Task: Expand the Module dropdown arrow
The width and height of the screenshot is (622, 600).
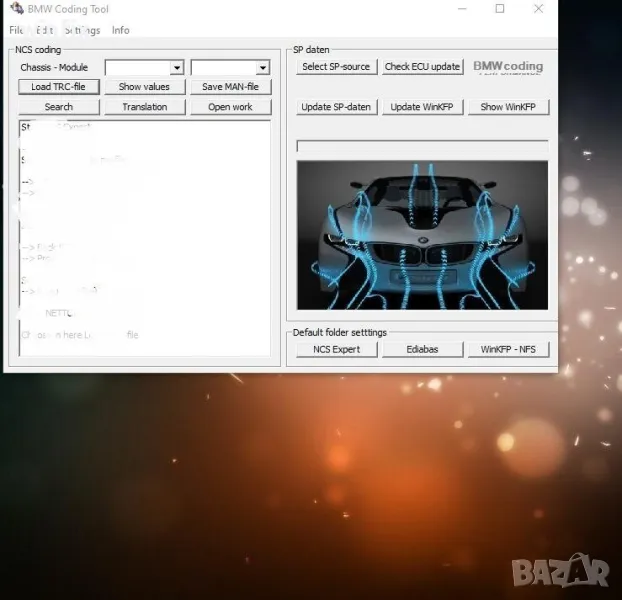Action: click(x=263, y=68)
